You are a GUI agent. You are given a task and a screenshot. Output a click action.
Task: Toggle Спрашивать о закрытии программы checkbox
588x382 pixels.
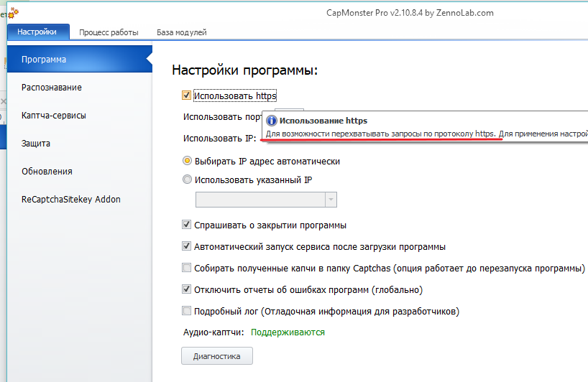[186, 225]
